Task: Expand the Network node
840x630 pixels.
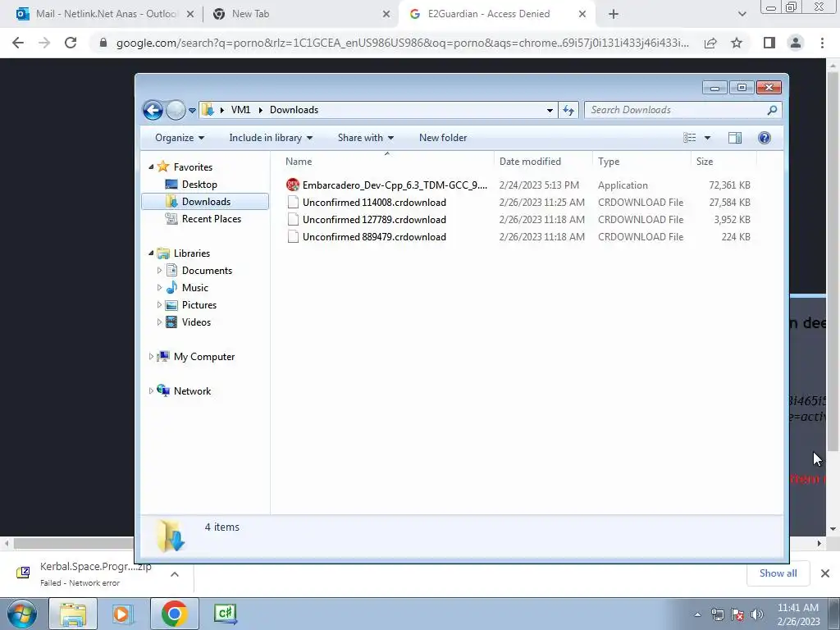Action: (151, 391)
